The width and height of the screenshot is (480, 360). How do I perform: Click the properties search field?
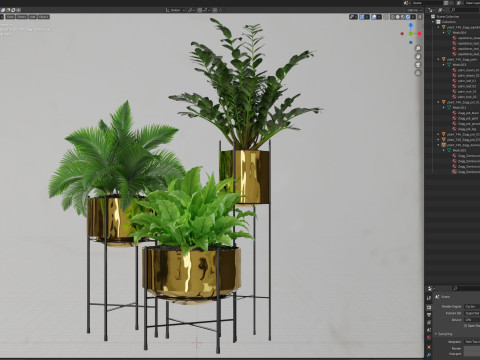click(x=467, y=288)
